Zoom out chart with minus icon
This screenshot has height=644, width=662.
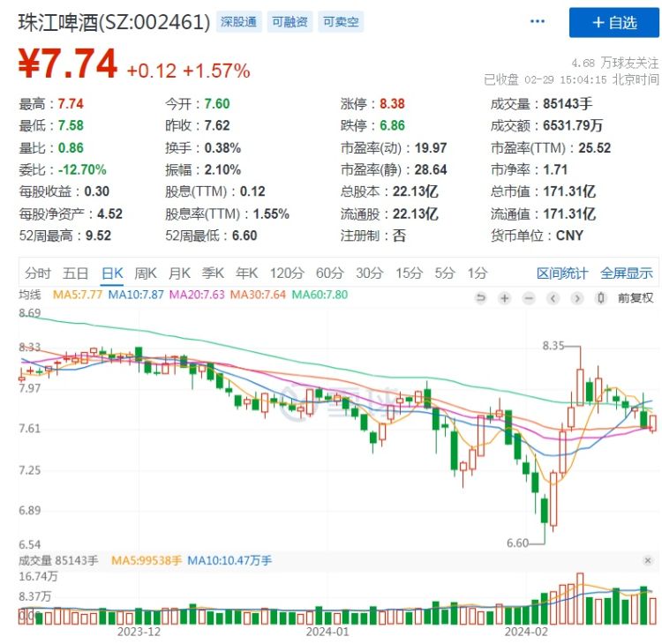pyautogui.click(x=529, y=298)
